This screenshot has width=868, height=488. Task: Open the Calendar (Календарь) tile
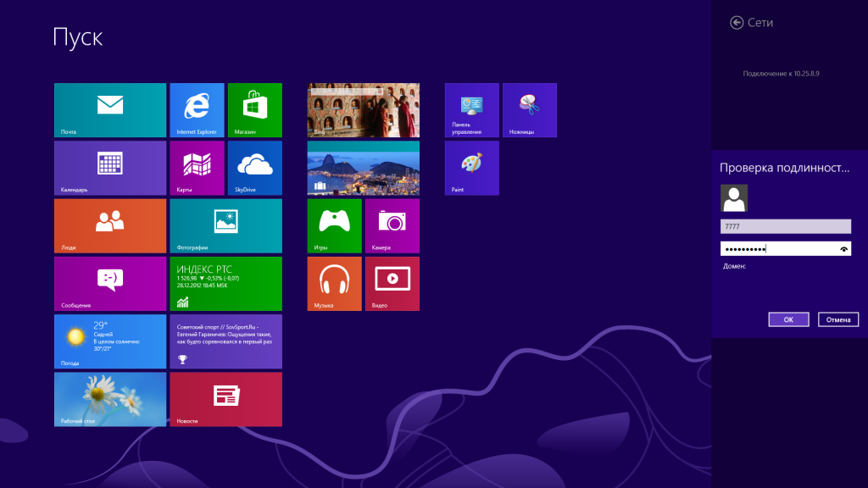click(110, 168)
